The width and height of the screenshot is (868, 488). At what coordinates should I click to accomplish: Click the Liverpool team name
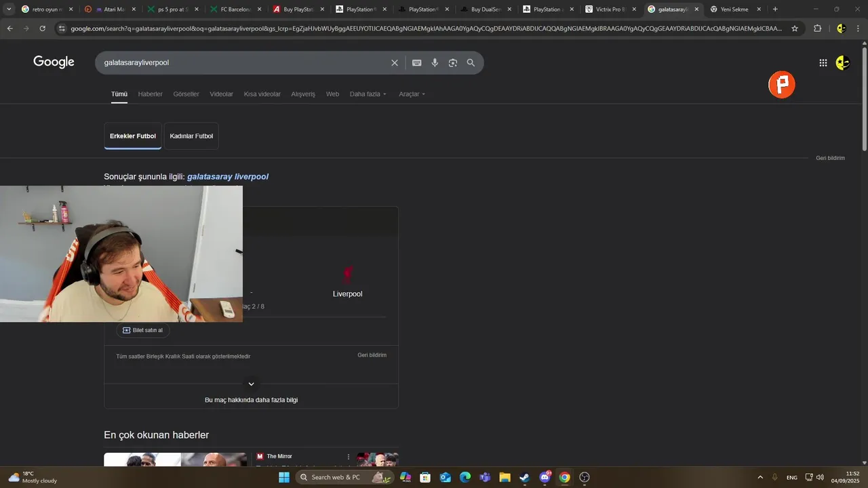[347, 294]
